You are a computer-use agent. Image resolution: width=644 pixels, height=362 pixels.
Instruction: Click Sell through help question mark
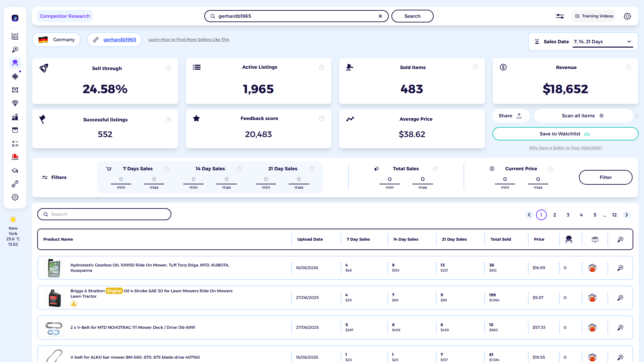[x=168, y=68]
